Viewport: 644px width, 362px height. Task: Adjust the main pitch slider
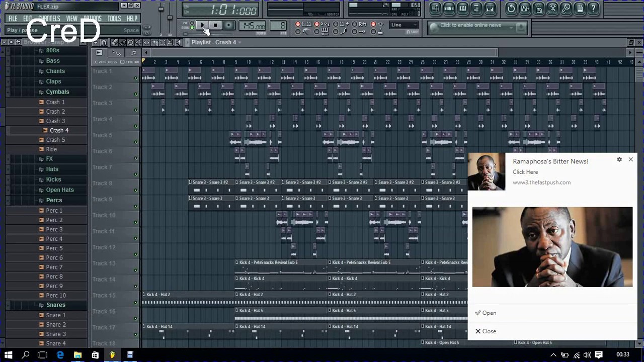click(x=170, y=17)
